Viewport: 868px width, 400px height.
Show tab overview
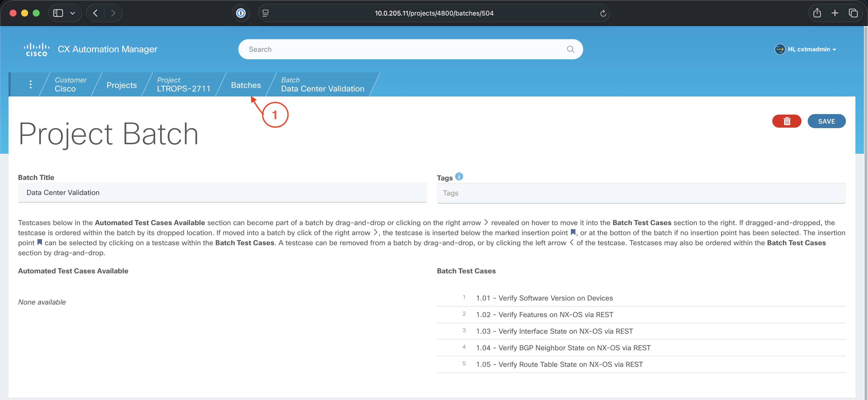pyautogui.click(x=853, y=13)
